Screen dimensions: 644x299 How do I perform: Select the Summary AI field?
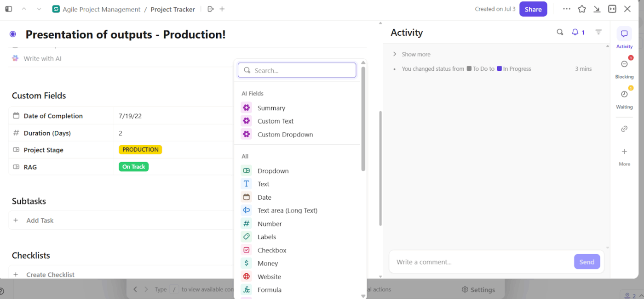[271, 108]
